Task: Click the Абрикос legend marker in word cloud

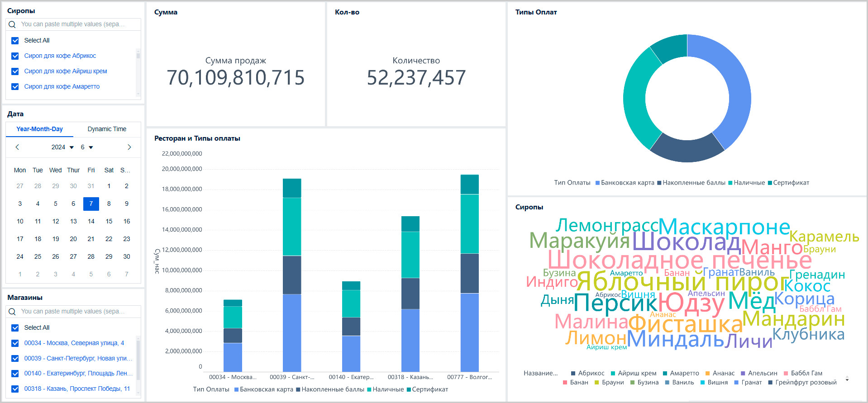Action: click(573, 374)
